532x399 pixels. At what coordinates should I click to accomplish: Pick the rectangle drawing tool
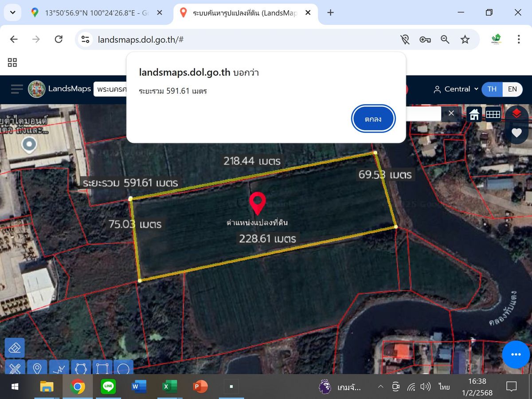point(102,368)
